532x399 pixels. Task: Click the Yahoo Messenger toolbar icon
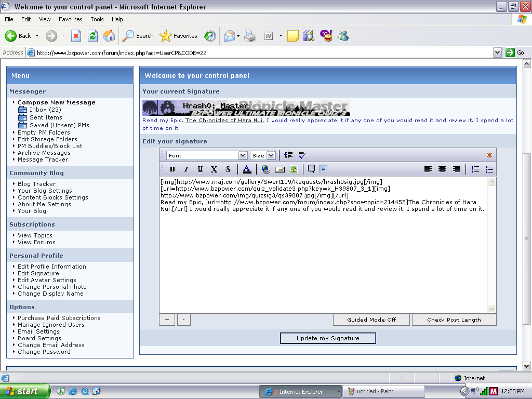tap(326, 36)
